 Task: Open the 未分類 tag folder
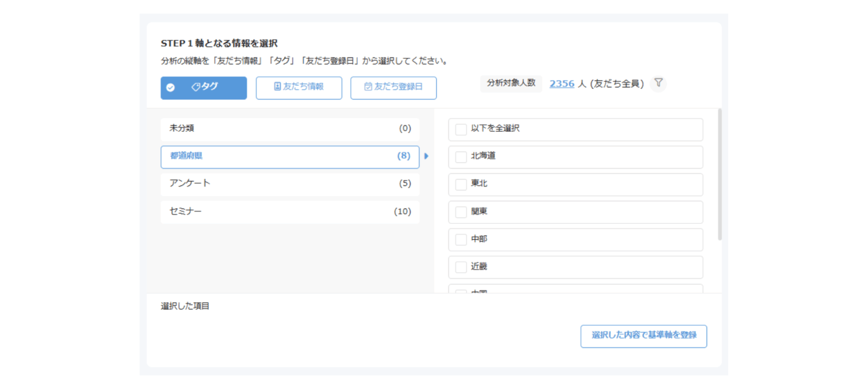point(289,129)
